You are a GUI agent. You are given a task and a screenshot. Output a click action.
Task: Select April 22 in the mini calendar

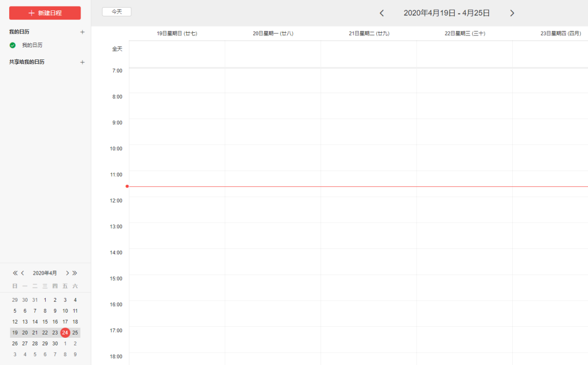[x=45, y=332]
